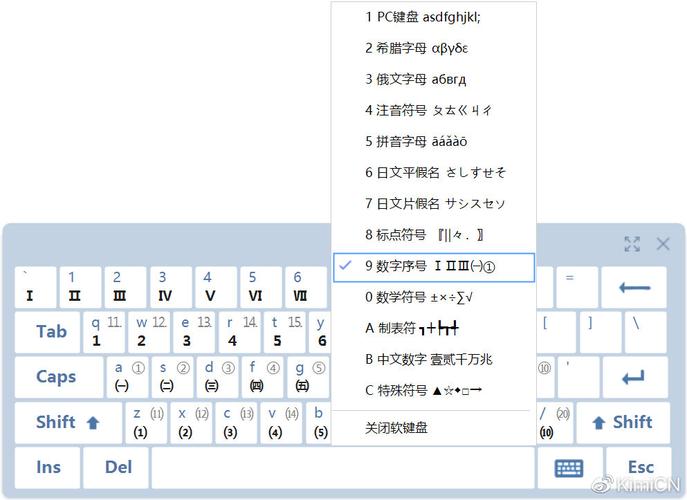Click key 1 showing Ⅱ
This screenshot has width=687, height=500.
tap(81, 287)
